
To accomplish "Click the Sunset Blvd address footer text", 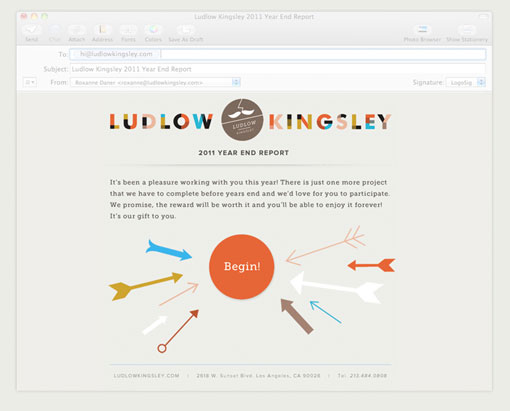I will pos(258,376).
